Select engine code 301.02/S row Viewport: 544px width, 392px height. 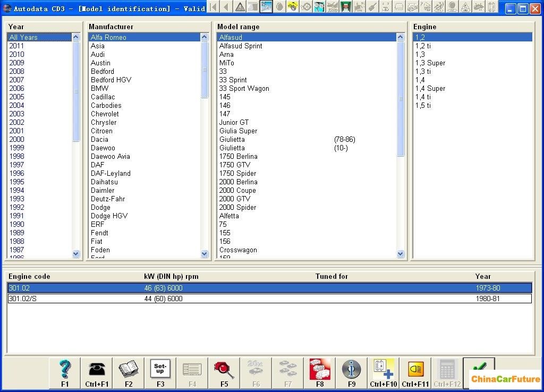pyautogui.click(x=269, y=299)
